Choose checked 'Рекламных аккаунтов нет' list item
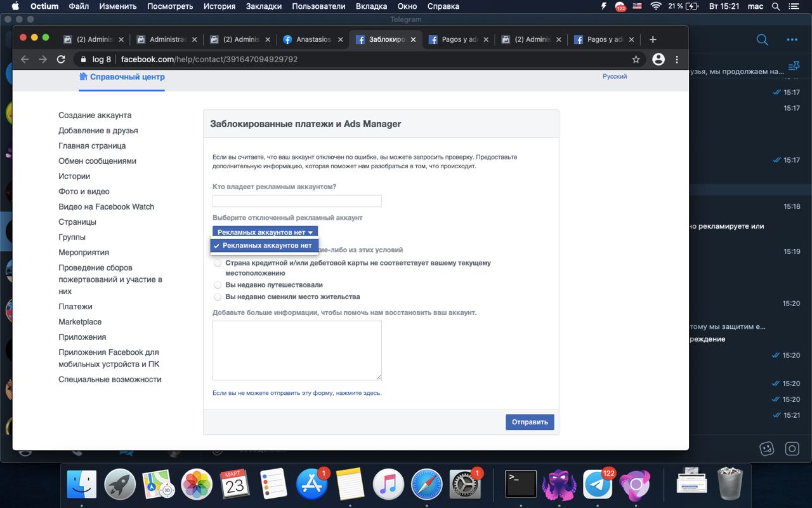The image size is (812, 508). pos(265,246)
